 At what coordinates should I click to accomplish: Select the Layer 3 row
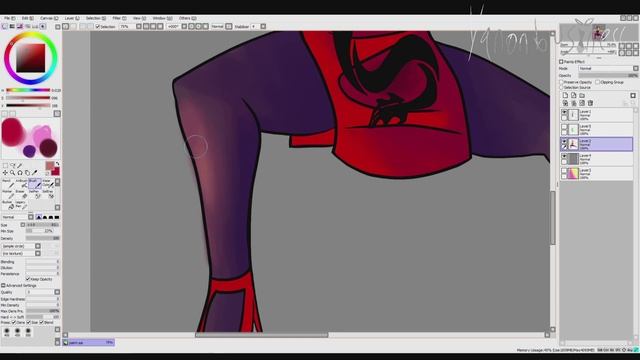point(597,173)
